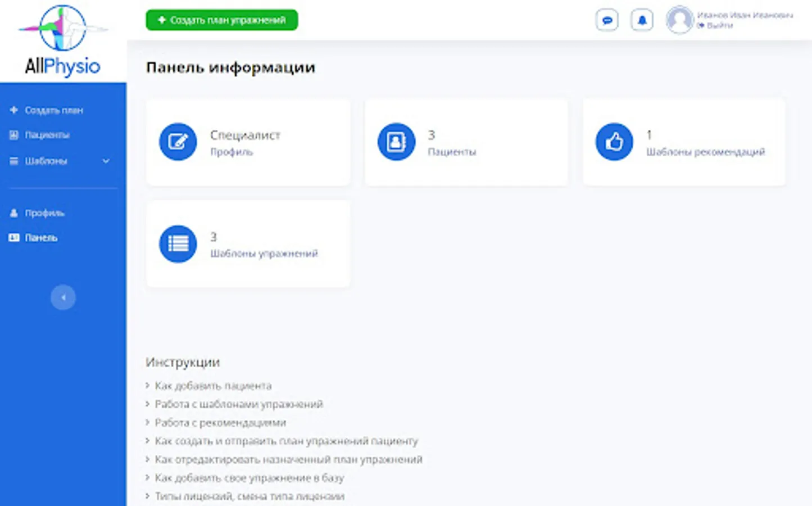Select Панель in the sidebar
The image size is (812, 506).
click(x=41, y=238)
